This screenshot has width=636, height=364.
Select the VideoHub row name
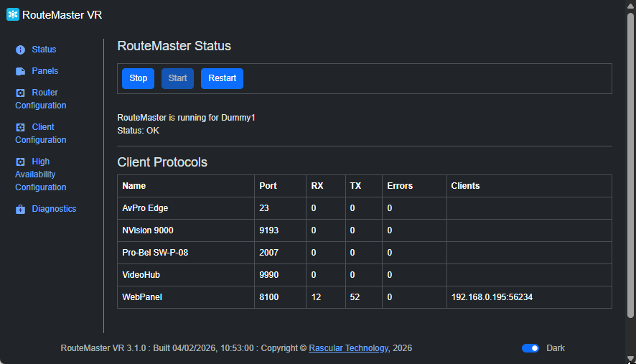pyautogui.click(x=141, y=275)
